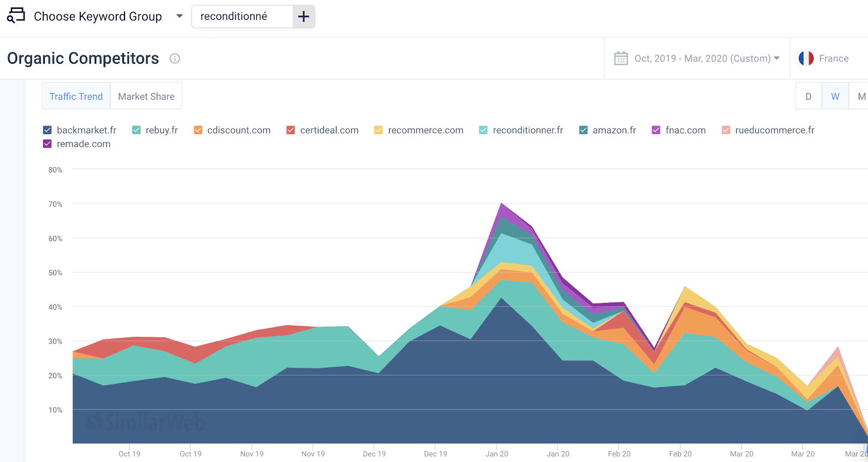Hide the certideal.com series
The height and width of the screenshot is (462, 868).
point(291,130)
